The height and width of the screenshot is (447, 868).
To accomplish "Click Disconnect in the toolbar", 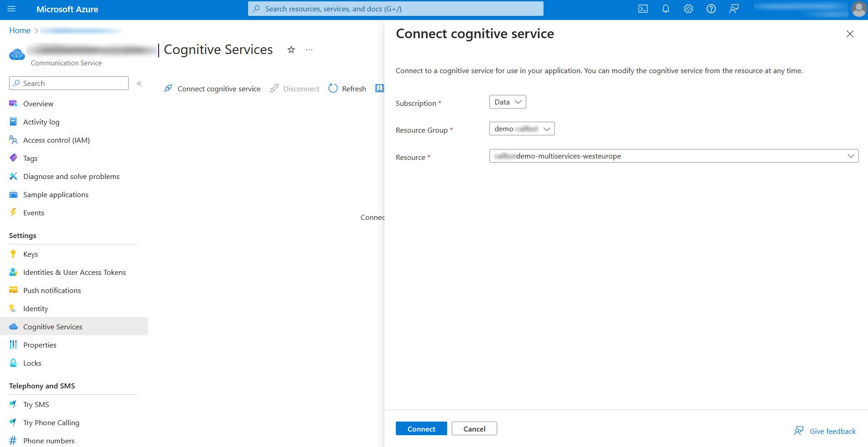I will [294, 89].
